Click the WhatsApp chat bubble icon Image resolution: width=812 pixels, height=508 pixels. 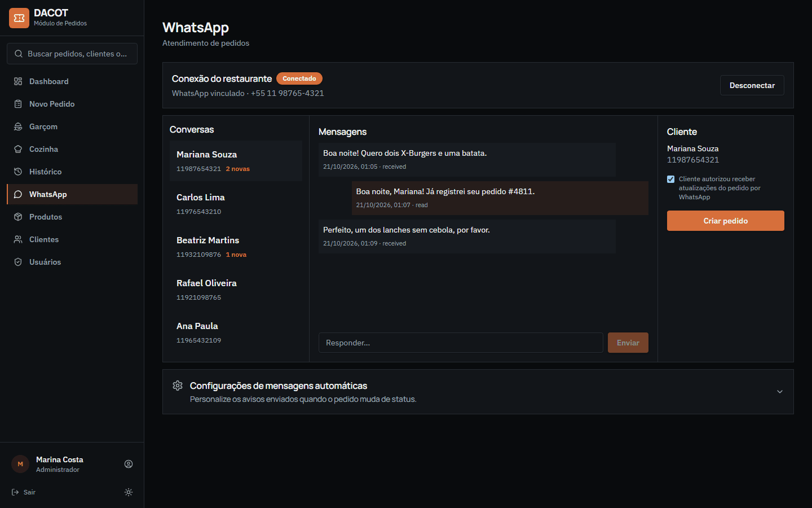tap(18, 194)
